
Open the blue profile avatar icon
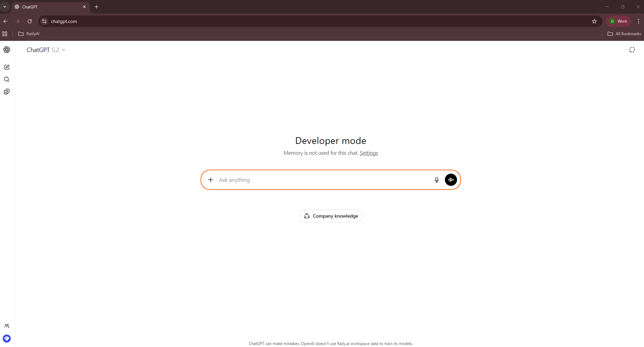tap(7, 339)
